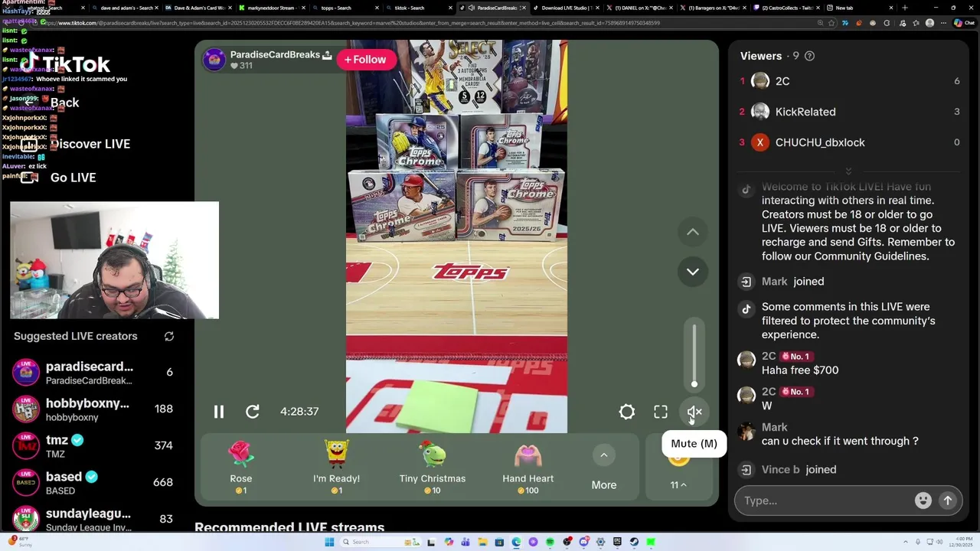
Task: Expand the coin balance 11 menu
Action: (x=678, y=484)
